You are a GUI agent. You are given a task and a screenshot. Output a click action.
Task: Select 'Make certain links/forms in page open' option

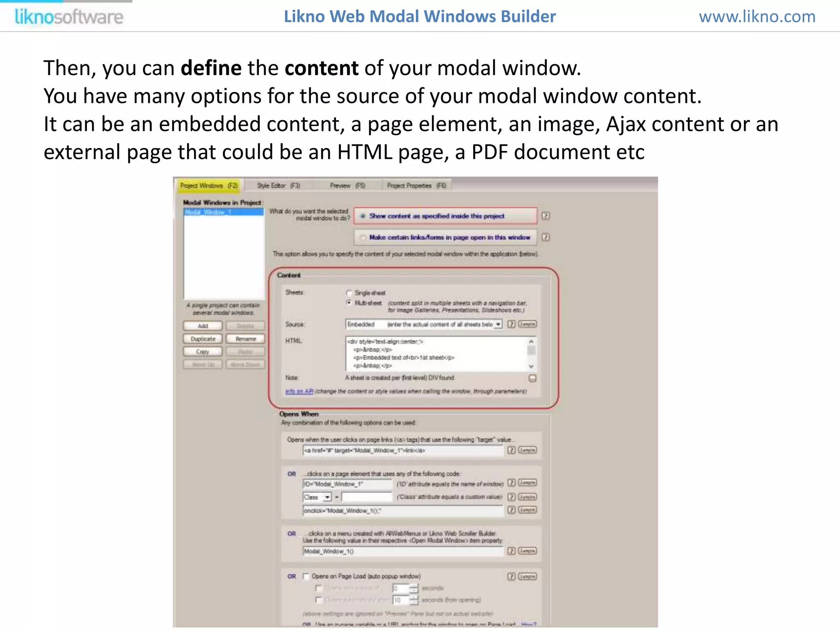[445, 237]
